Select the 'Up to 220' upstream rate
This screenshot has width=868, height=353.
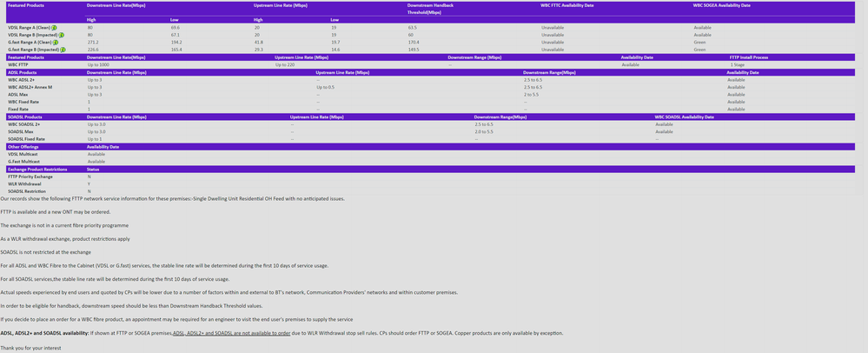point(285,65)
